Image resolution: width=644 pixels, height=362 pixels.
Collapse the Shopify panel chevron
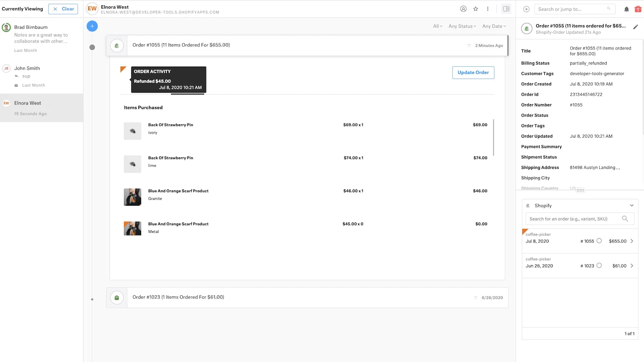tap(632, 206)
